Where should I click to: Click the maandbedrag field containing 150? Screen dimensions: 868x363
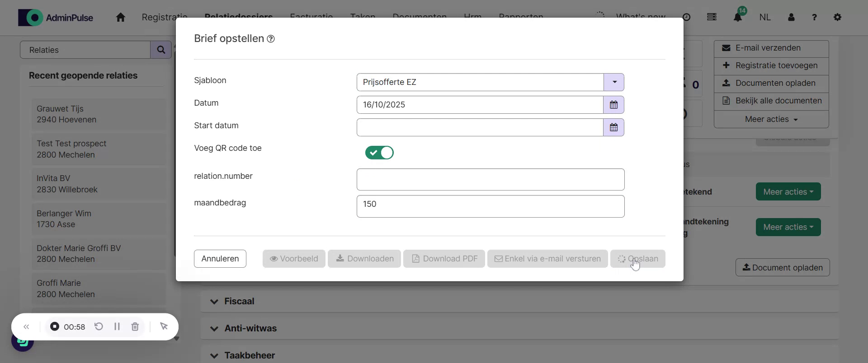[491, 206]
